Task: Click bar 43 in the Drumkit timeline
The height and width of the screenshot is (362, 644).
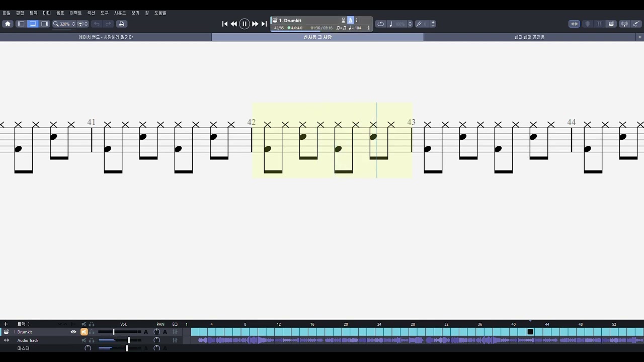Action: point(538,332)
